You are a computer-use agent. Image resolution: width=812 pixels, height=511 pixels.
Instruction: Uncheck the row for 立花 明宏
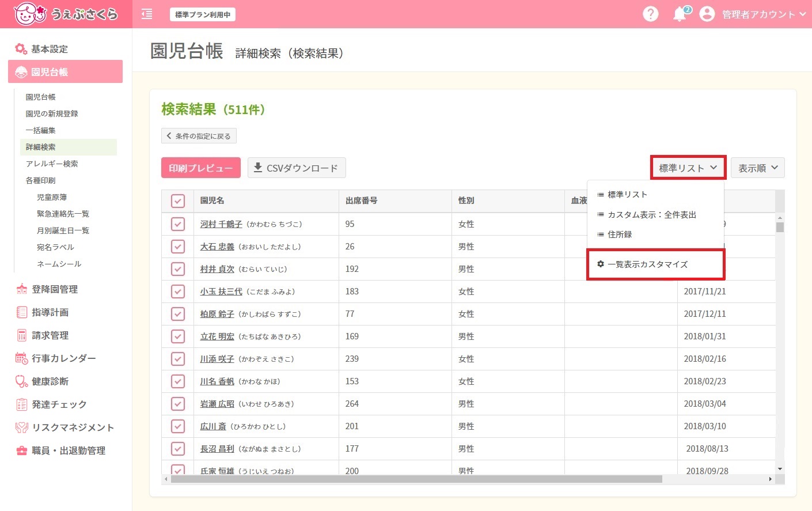pos(178,336)
